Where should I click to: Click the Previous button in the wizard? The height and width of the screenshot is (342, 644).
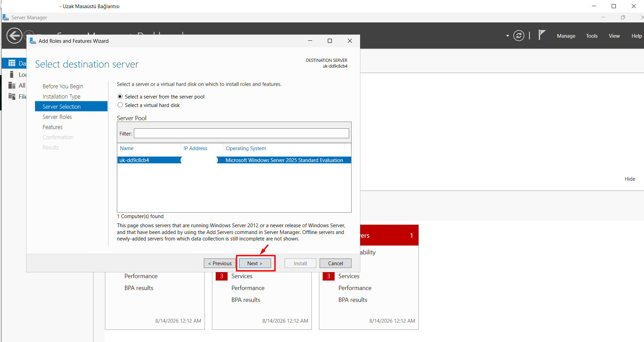[x=220, y=263]
